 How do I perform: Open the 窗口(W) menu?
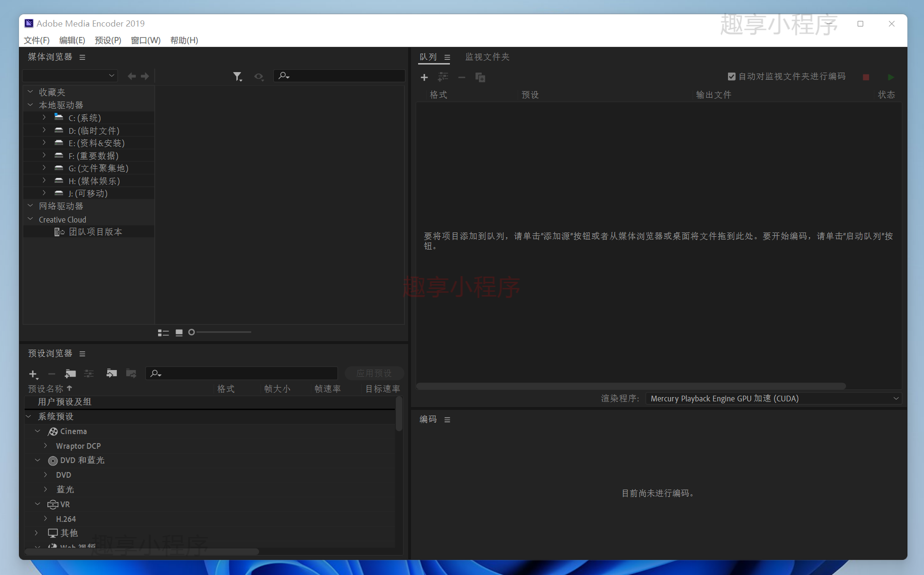click(x=146, y=40)
